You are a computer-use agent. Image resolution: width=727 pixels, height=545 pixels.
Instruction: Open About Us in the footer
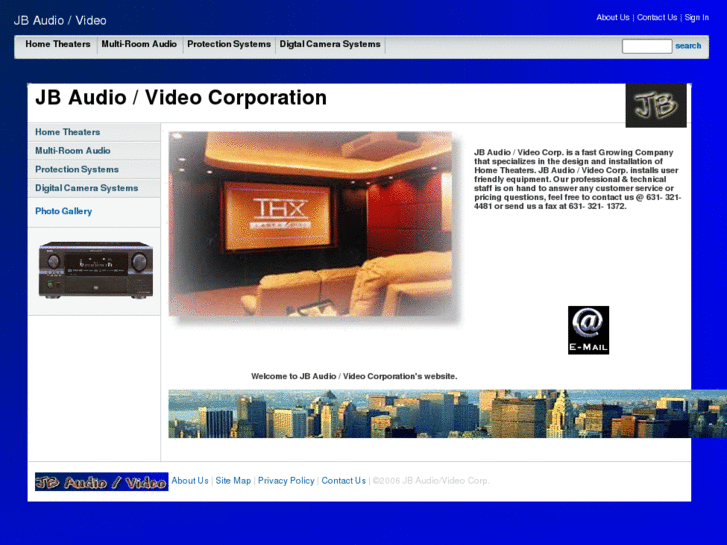[x=190, y=481]
